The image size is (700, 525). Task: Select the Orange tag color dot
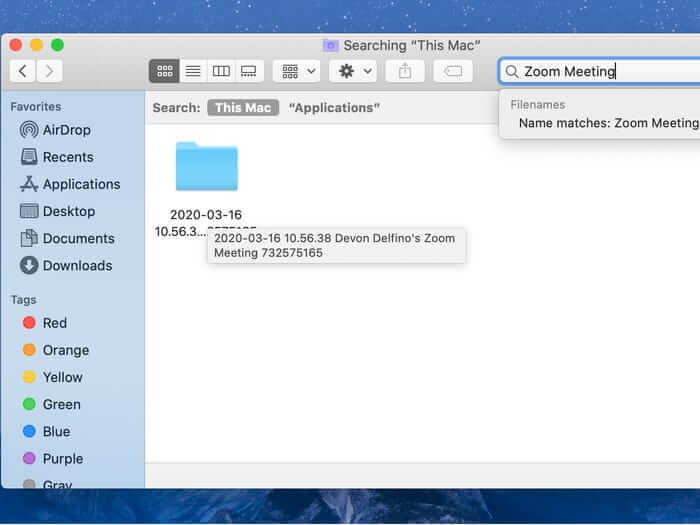29,350
